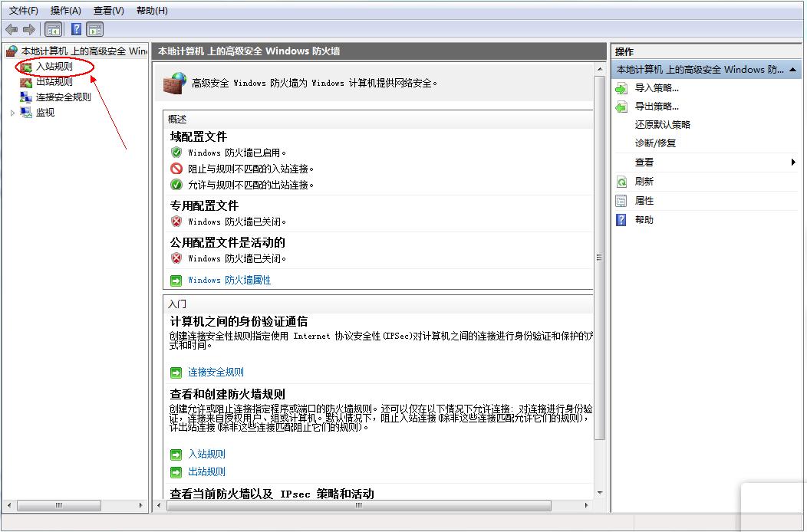Open the 查看(V) menu

pyautogui.click(x=109, y=10)
